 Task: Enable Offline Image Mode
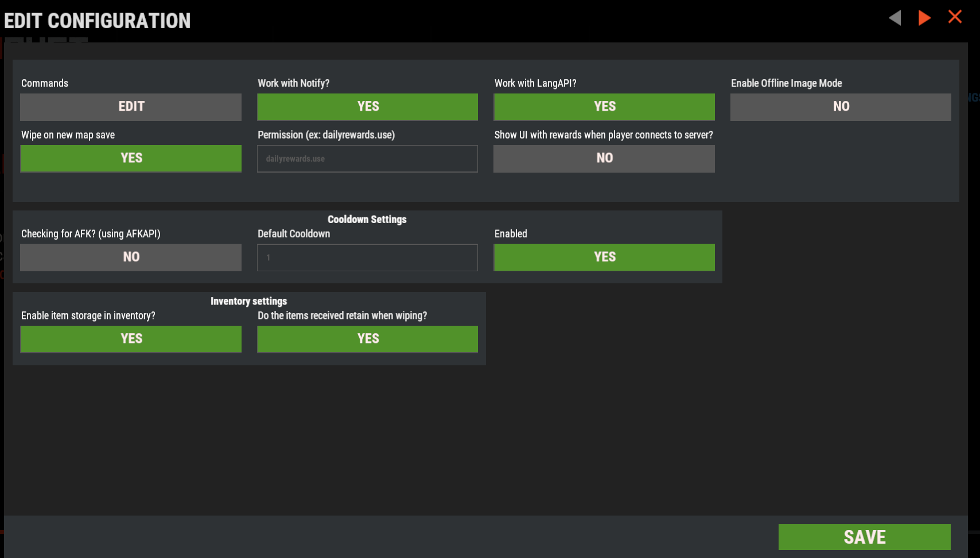click(841, 107)
